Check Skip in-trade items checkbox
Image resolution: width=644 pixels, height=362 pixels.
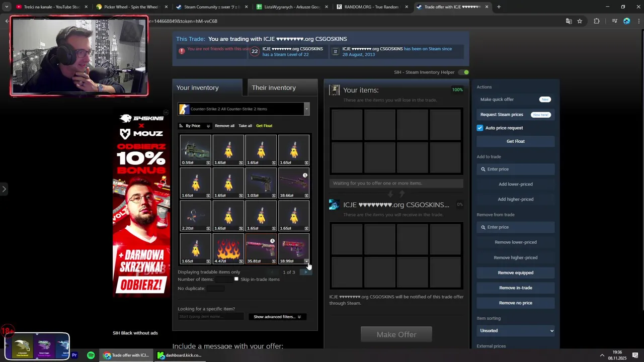(x=236, y=279)
